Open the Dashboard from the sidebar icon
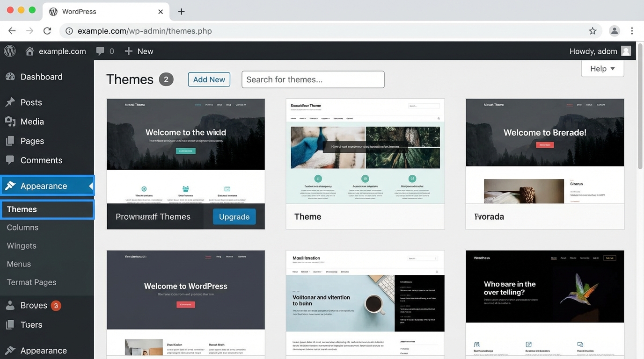Screen dimensions: 644x359 tap(10, 76)
